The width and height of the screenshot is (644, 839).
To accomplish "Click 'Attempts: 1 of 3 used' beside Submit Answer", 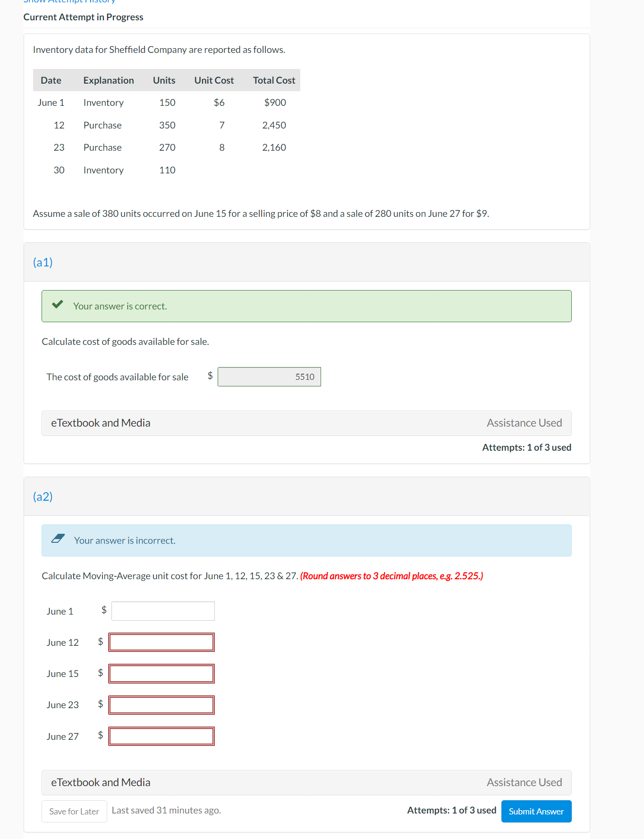I will pyautogui.click(x=451, y=810).
